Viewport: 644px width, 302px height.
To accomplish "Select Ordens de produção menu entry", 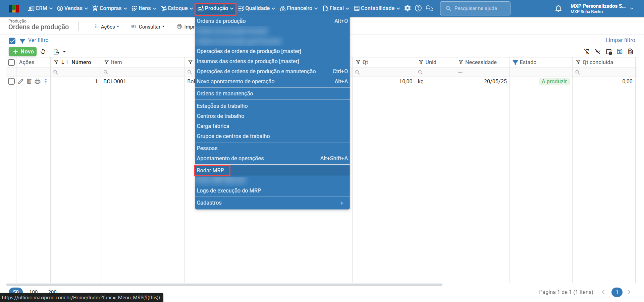I will click(272, 21).
